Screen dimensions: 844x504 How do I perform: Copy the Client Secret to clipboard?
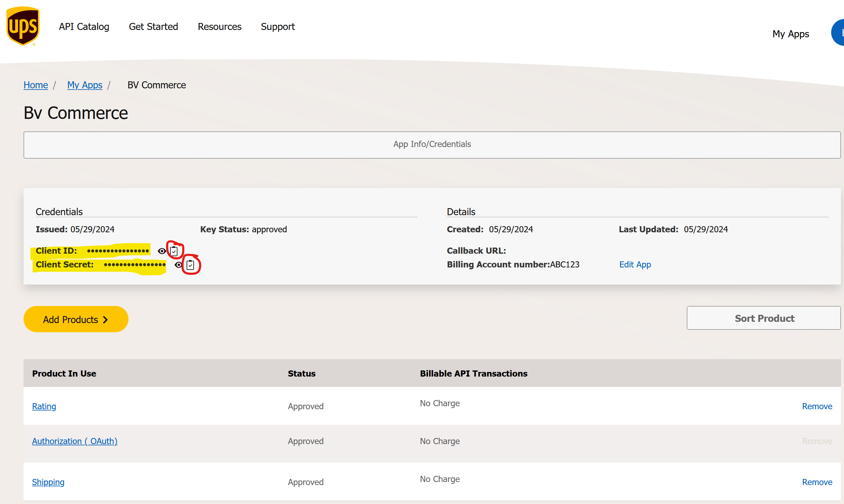click(190, 265)
